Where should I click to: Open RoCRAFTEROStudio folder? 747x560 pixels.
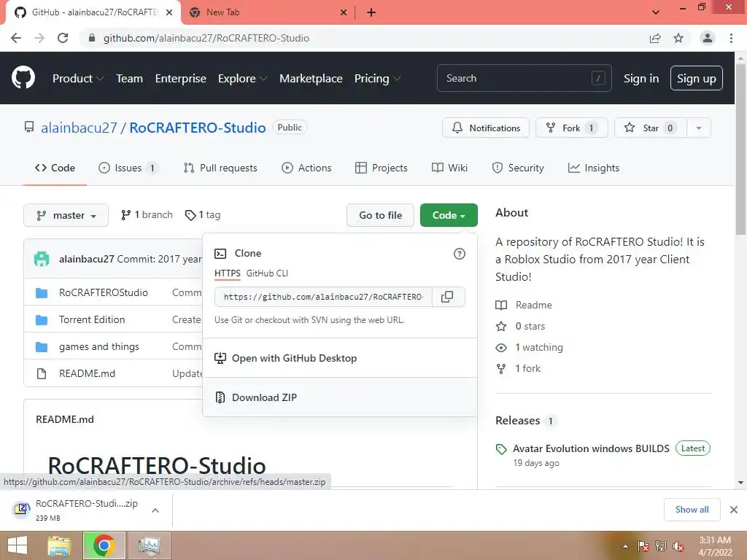pos(103,292)
